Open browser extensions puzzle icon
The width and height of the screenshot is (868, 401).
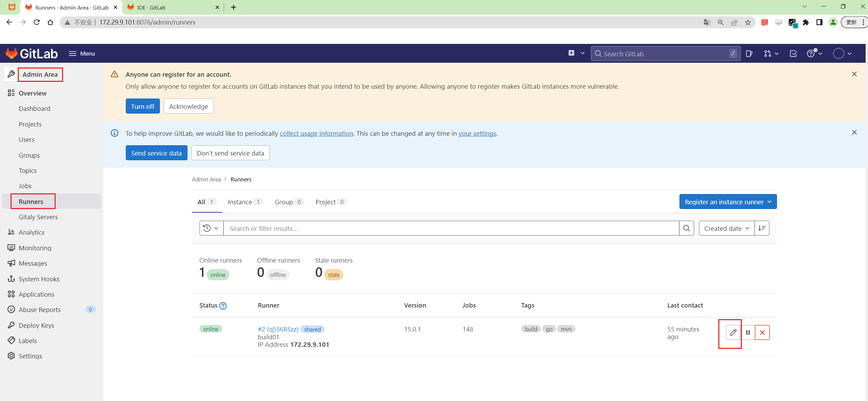pos(806,22)
